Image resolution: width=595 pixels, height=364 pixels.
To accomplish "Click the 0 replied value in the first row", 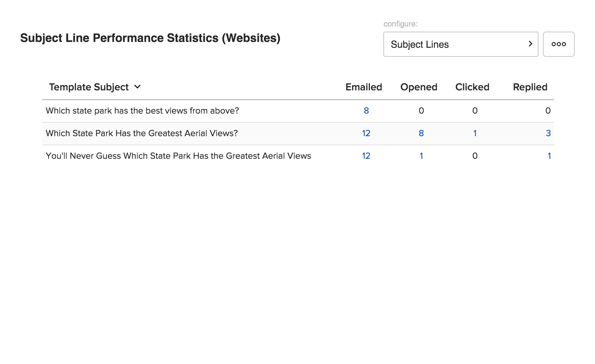I will coord(548,111).
